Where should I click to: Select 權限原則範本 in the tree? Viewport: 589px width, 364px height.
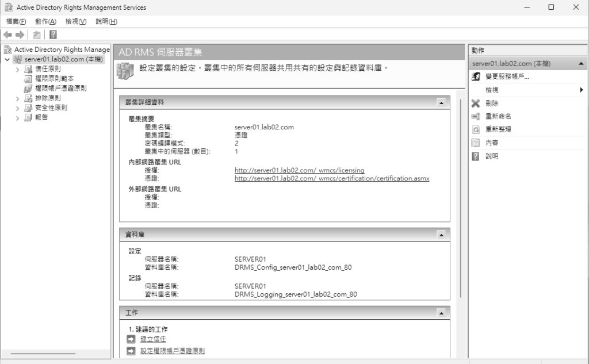pos(55,79)
